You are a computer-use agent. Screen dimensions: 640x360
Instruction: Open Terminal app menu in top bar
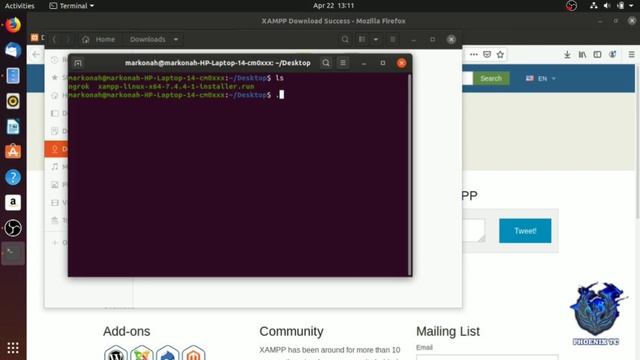71,6
